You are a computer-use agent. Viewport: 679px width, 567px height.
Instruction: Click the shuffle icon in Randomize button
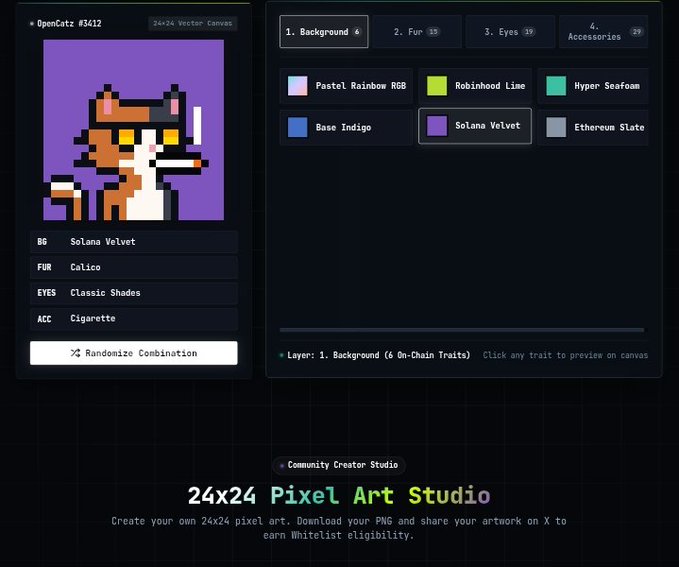coord(75,353)
